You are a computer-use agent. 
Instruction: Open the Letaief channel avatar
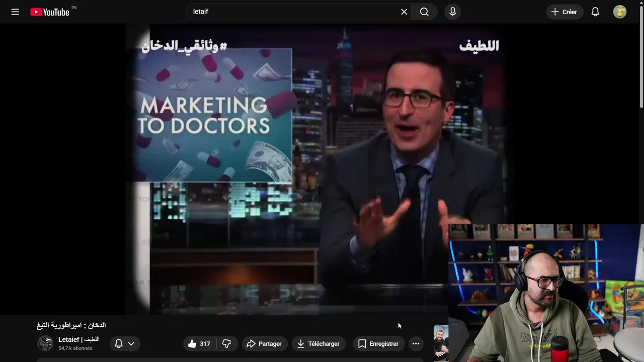(x=45, y=343)
